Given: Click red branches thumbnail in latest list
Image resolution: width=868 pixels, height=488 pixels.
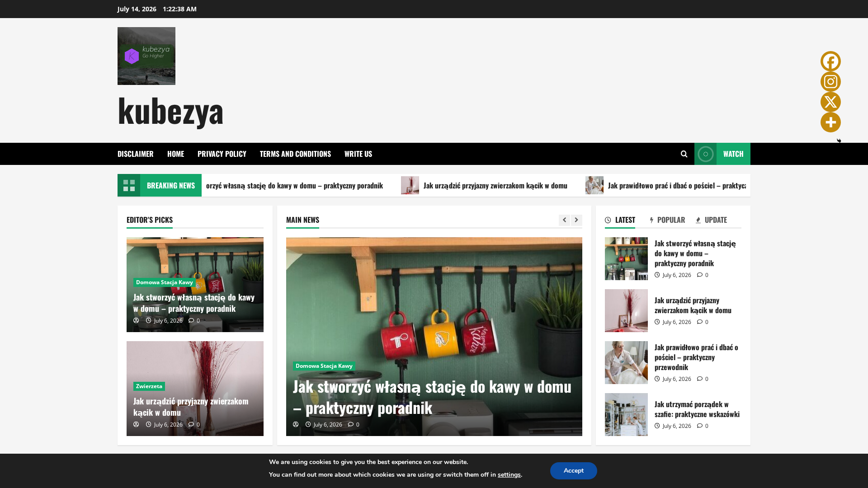Looking at the screenshot, I should coord(626,311).
